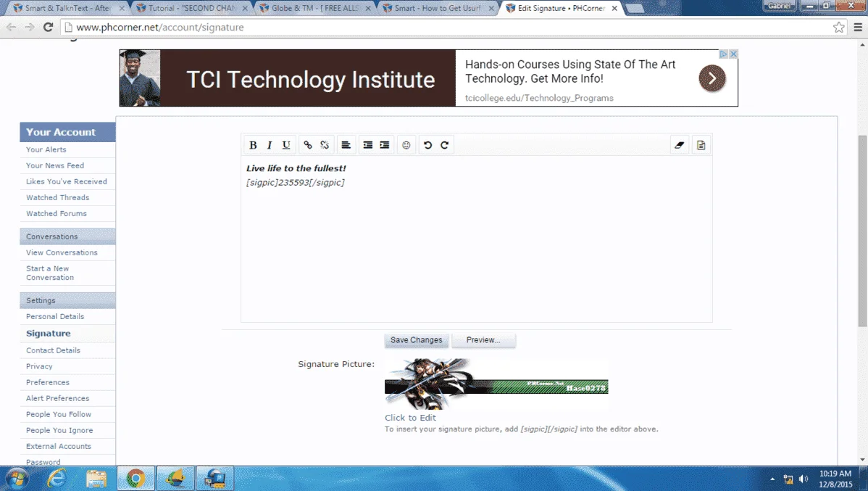The image size is (868, 491).
Task: Close the Edit Signature PHCorner tab
Action: (x=614, y=8)
